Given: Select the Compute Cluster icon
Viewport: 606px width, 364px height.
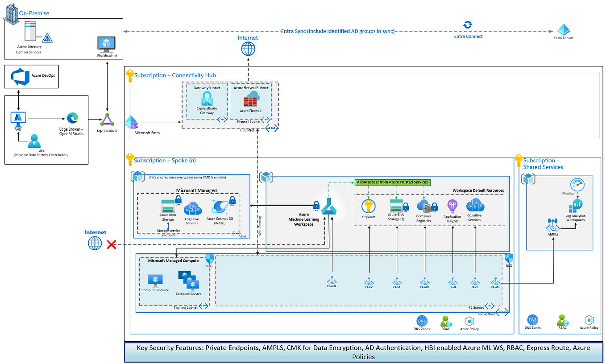Looking at the screenshot, I should tap(188, 281).
